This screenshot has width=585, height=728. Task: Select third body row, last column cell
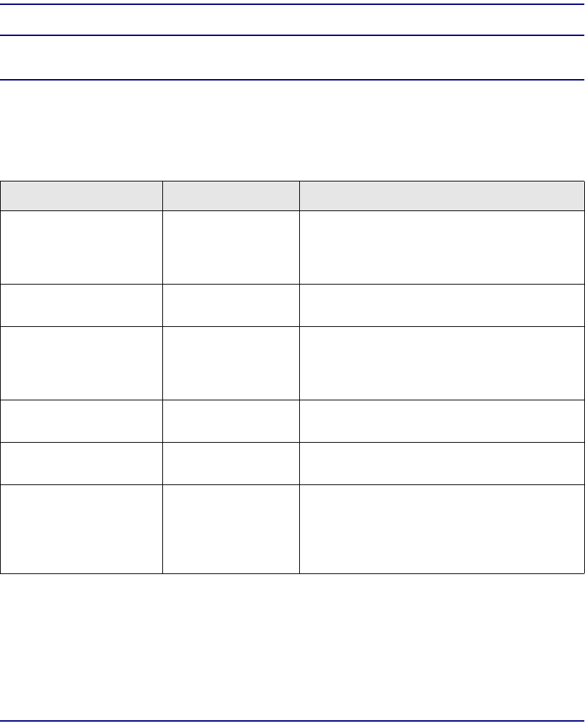click(x=442, y=364)
